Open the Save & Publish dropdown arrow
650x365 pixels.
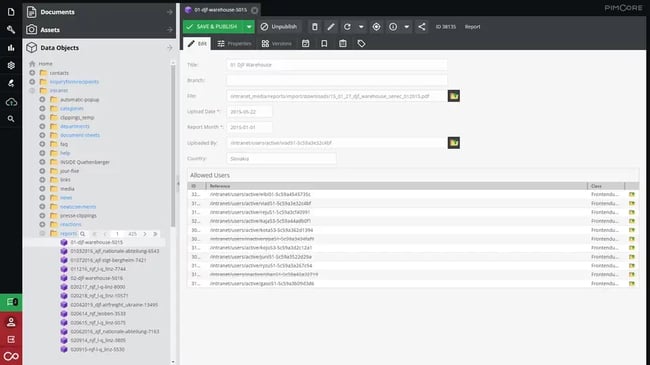249,27
